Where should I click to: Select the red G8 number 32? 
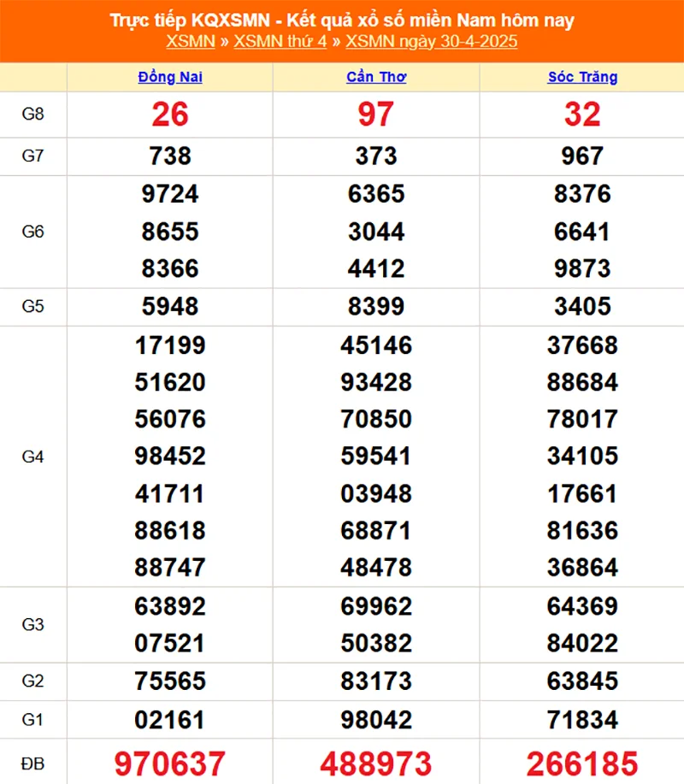tap(582, 115)
